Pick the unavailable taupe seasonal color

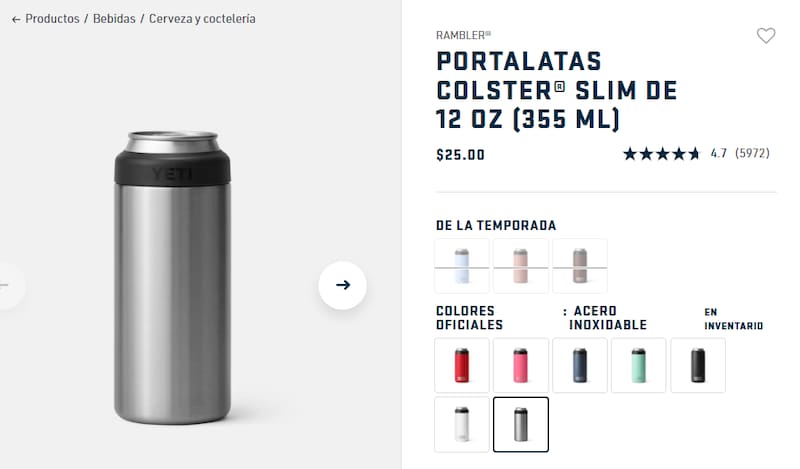tap(580, 266)
